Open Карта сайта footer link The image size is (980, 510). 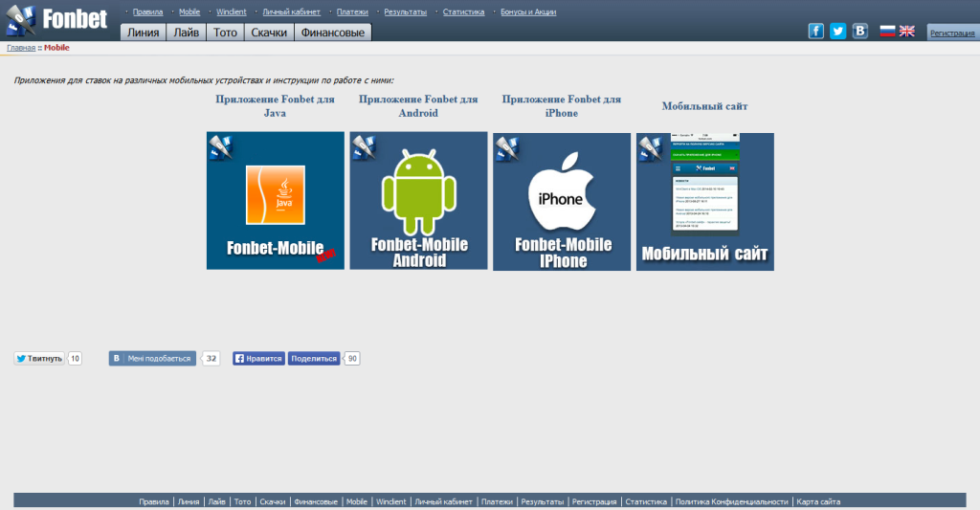[818, 502]
